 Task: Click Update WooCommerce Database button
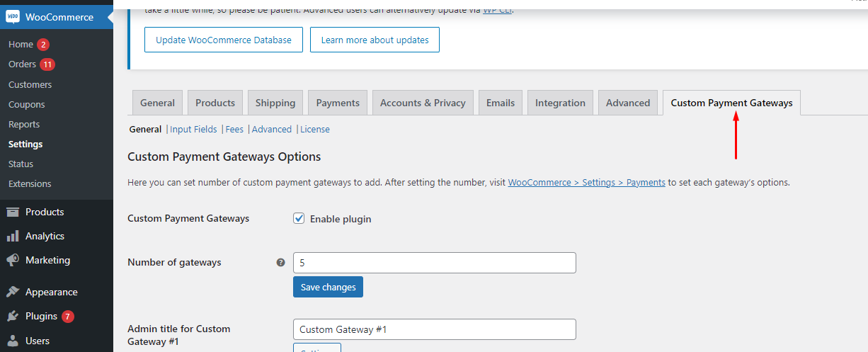click(224, 40)
